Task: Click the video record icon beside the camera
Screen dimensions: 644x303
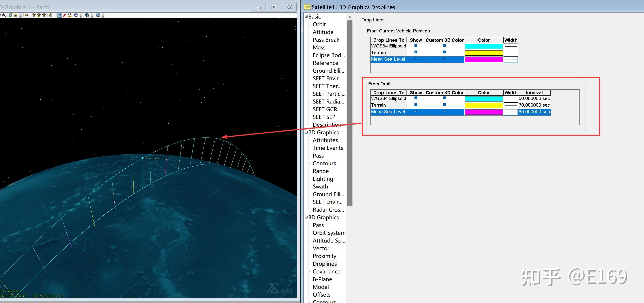Action: click(x=15, y=15)
